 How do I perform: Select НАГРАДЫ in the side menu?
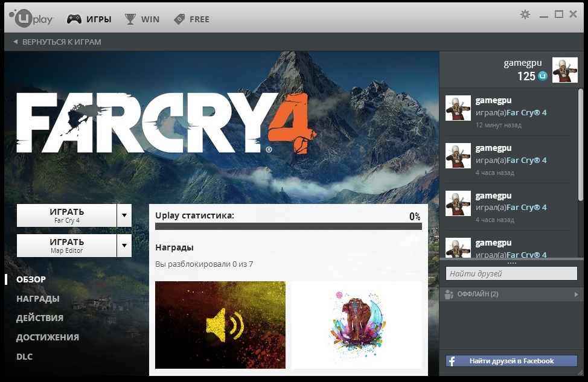tap(38, 299)
